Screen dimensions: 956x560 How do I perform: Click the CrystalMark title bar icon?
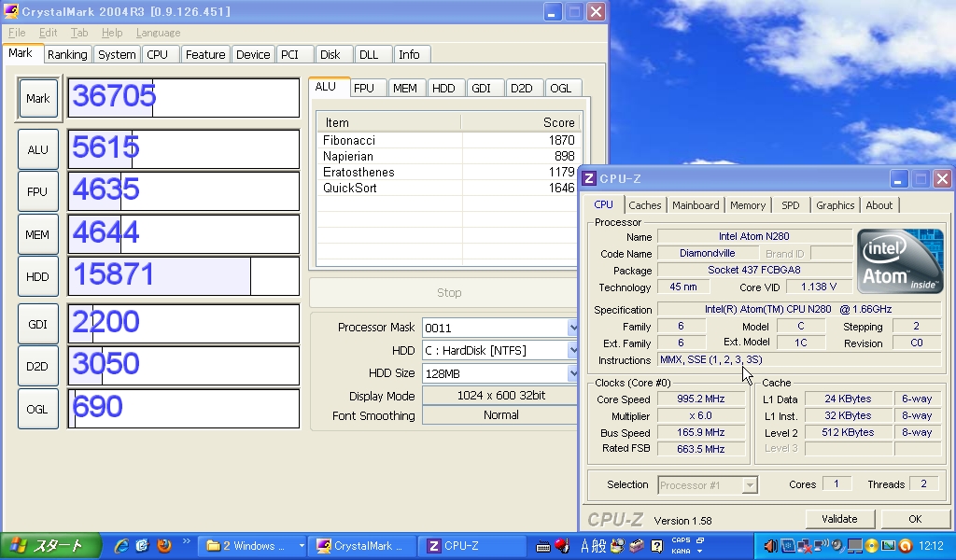11,12
